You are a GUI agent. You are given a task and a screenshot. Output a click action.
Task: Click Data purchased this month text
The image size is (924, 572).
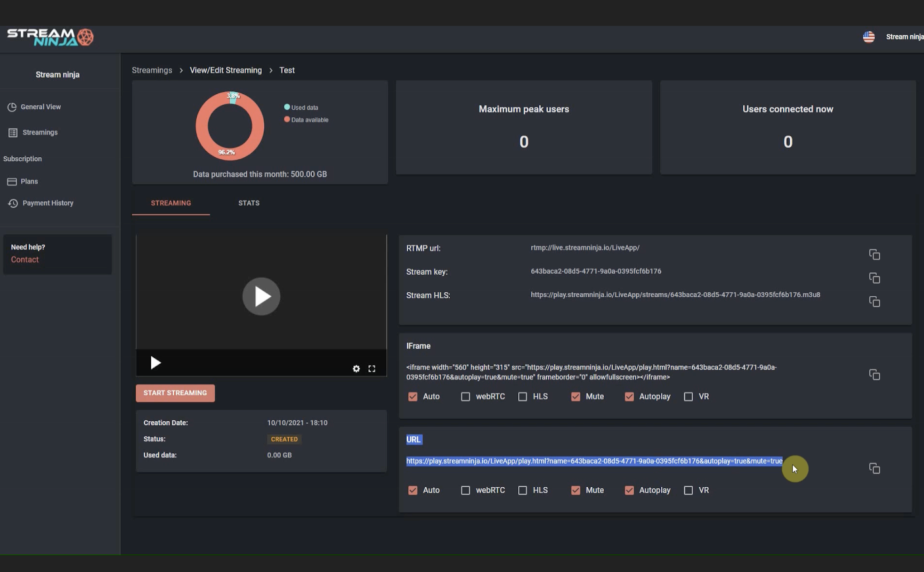(x=259, y=174)
